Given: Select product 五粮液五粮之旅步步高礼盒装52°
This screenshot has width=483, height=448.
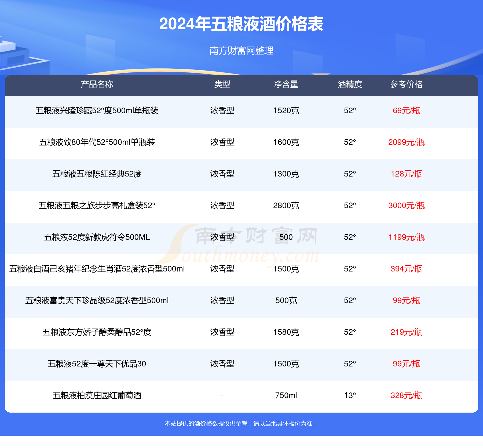Looking at the screenshot, I should point(97,205).
